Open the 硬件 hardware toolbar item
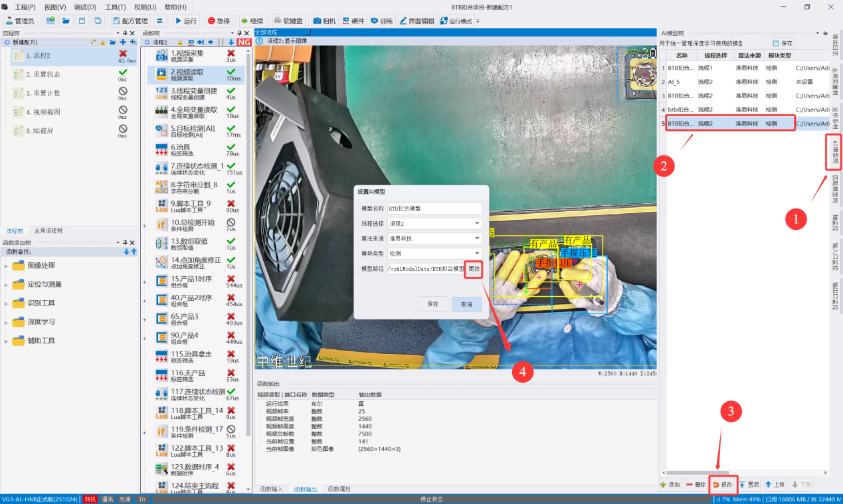 [353, 21]
